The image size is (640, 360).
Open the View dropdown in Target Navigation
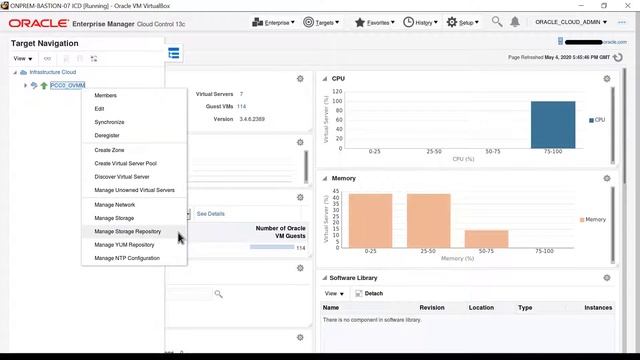click(22, 59)
